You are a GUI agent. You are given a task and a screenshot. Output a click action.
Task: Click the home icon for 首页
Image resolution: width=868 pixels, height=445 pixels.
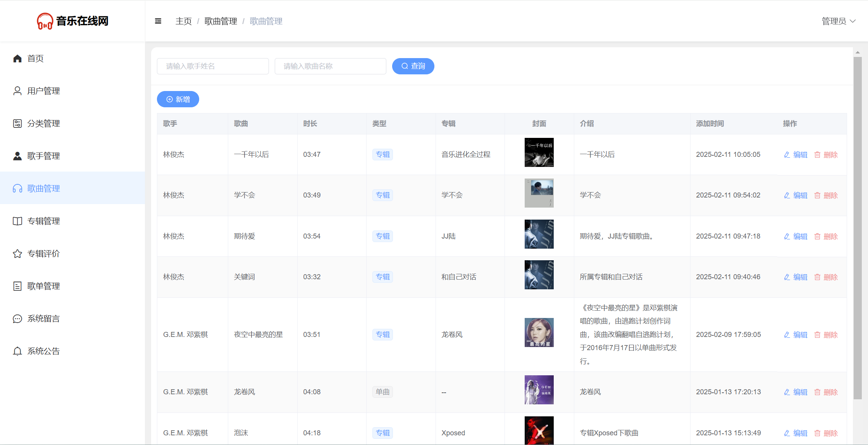click(x=17, y=58)
